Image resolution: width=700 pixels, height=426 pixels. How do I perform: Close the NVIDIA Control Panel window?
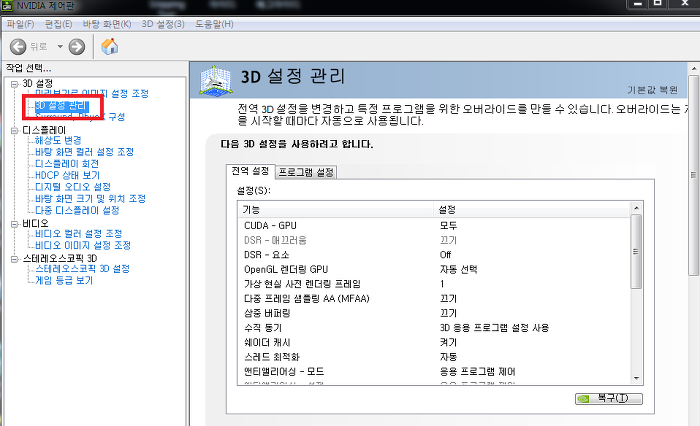[x=684, y=4]
